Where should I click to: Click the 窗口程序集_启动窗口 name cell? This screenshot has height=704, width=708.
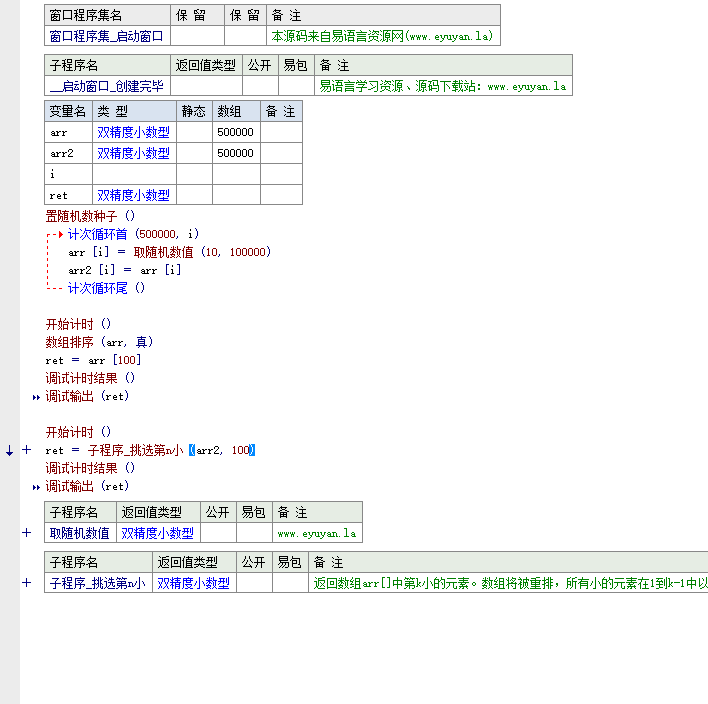107,36
